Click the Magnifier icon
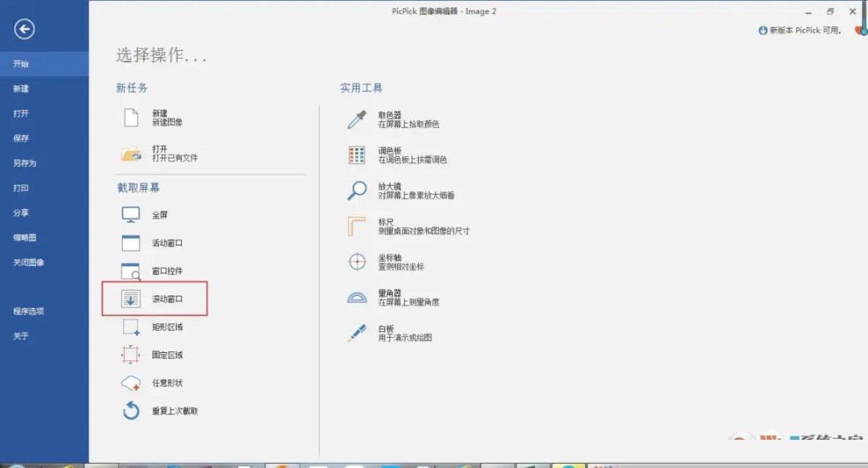 (357, 191)
